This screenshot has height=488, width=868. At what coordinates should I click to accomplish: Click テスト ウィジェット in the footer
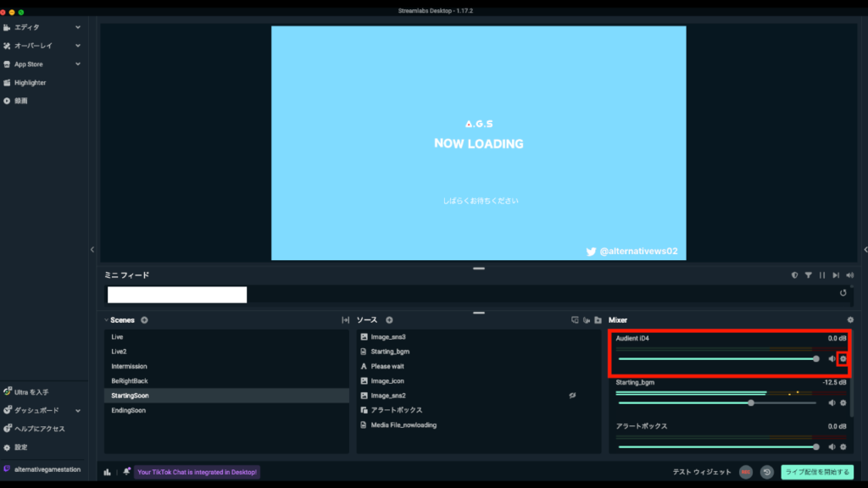(701, 472)
